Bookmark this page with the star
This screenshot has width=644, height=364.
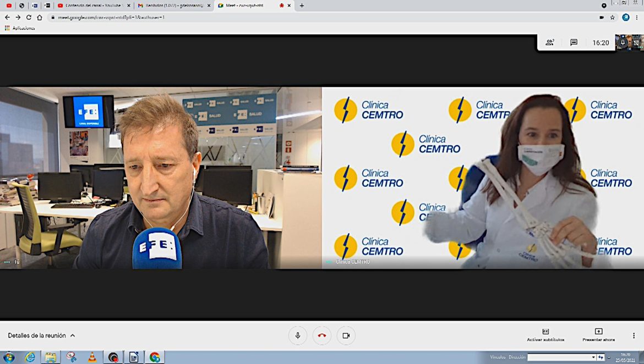pos(613,17)
